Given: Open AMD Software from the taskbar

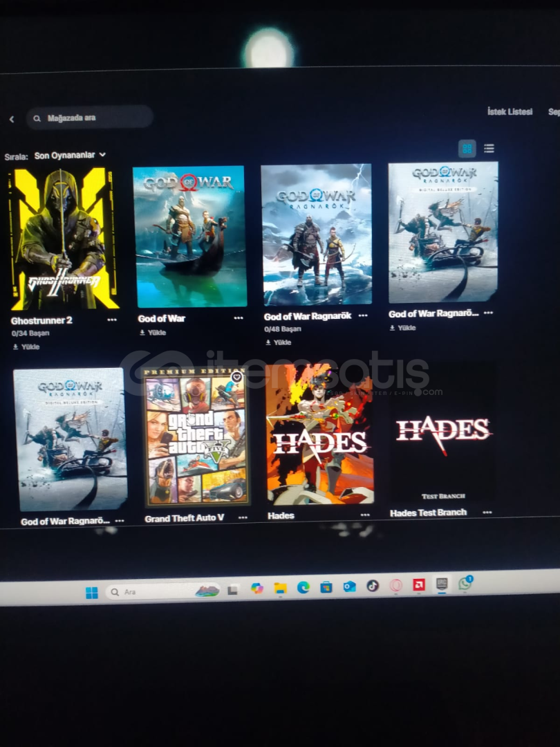Looking at the screenshot, I should 419,584.
